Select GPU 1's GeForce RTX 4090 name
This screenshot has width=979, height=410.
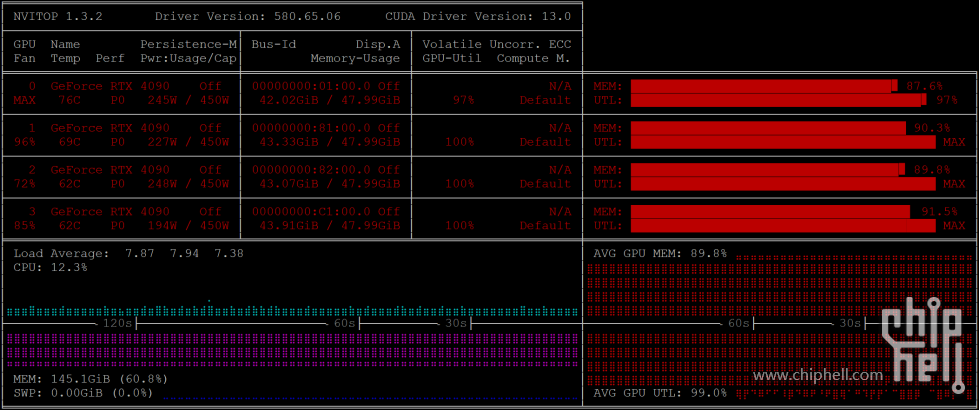coord(111,128)
